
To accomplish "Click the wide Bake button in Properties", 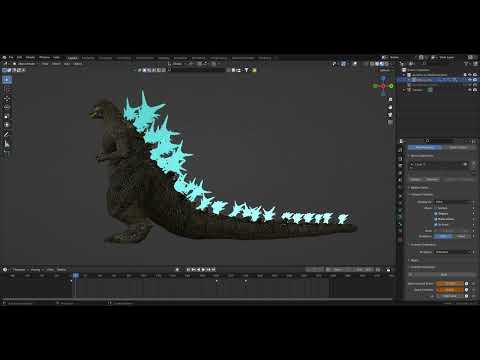I will click(443, 274).
